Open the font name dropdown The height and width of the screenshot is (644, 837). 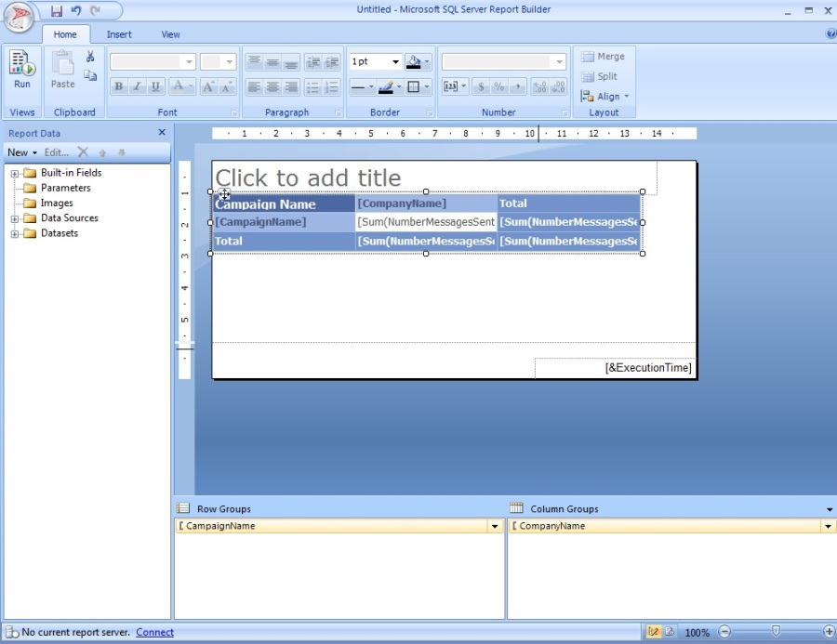point(189,62)
